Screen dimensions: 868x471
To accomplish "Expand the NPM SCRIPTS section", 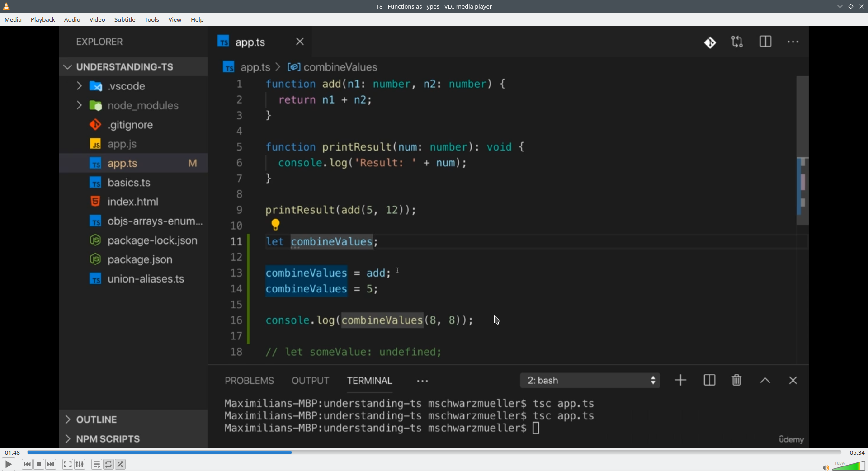I will 133,439.
